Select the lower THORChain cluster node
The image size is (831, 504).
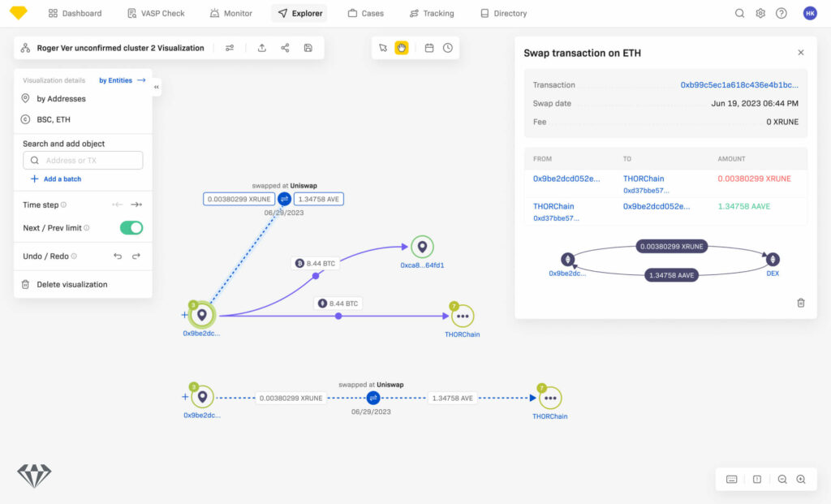(551, 398)
